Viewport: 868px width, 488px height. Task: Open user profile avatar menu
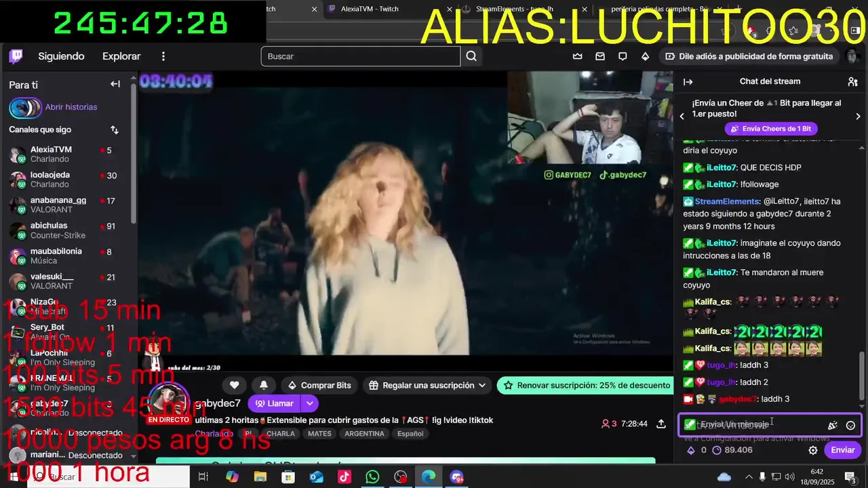(852, 56)
